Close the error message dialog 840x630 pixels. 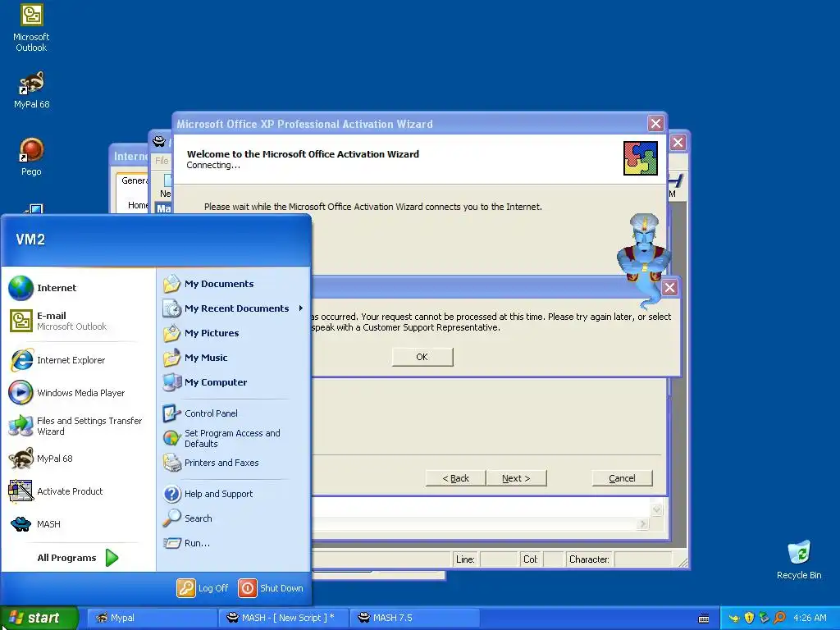click(x=669, y=288)
